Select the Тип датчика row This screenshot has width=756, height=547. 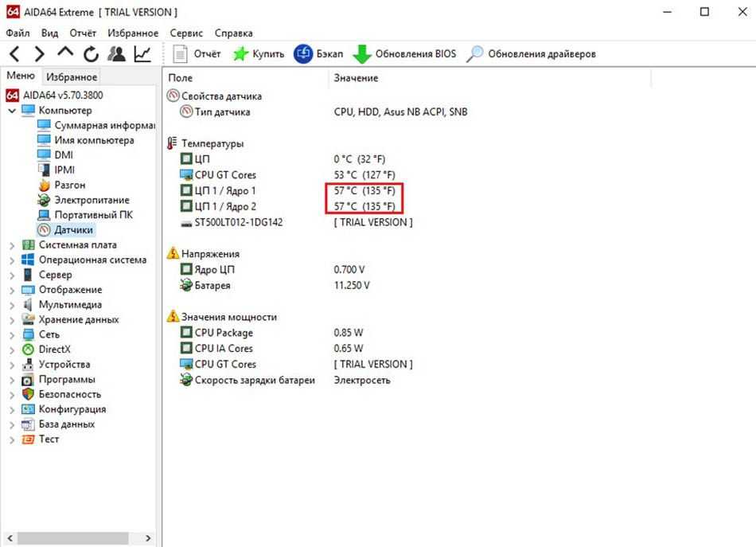coord(323,112)
